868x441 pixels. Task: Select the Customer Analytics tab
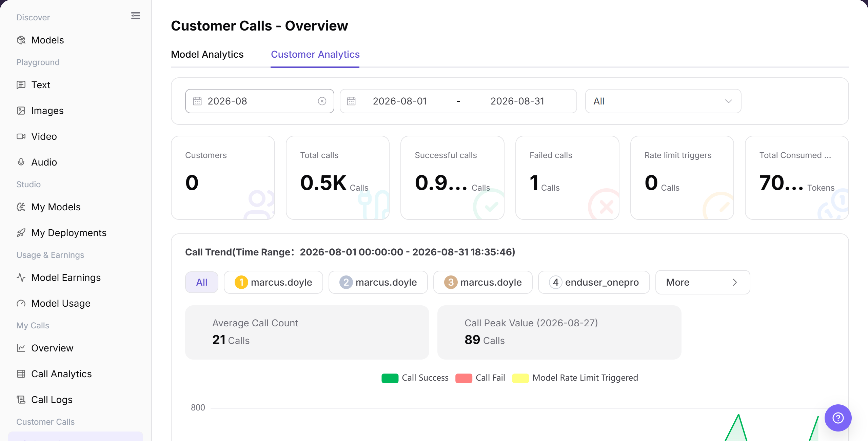pos(315,54)
